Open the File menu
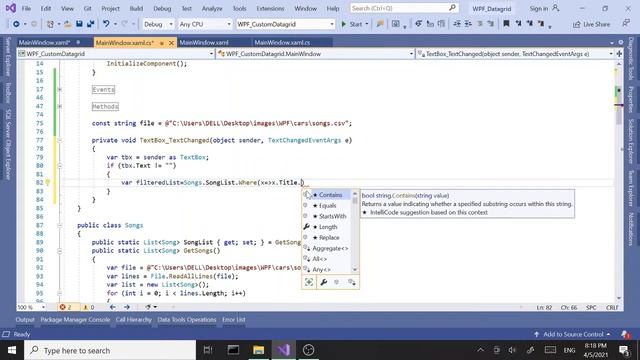 pos(26,9)
